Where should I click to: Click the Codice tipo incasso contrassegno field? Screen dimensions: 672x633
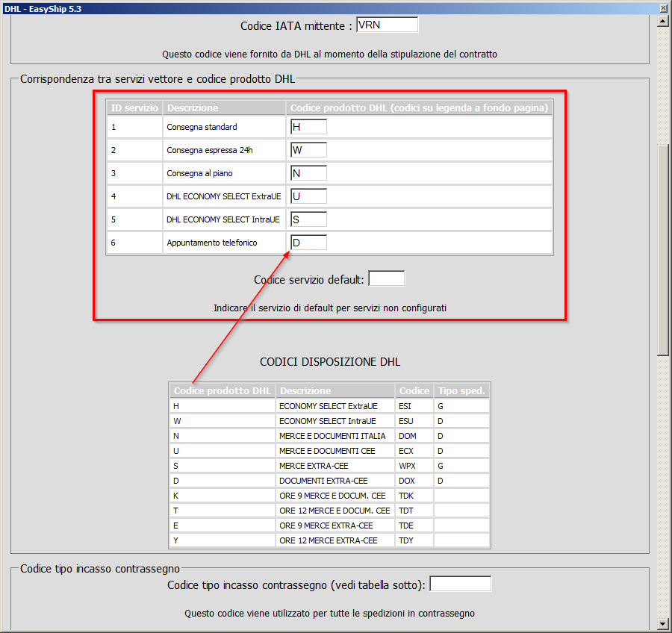pos(461,584)
